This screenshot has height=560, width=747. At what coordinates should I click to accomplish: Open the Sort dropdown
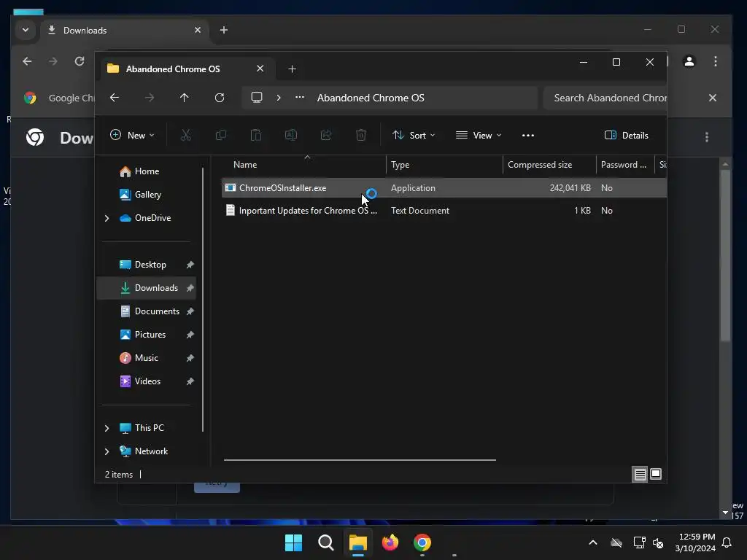(x=414, y=135)
